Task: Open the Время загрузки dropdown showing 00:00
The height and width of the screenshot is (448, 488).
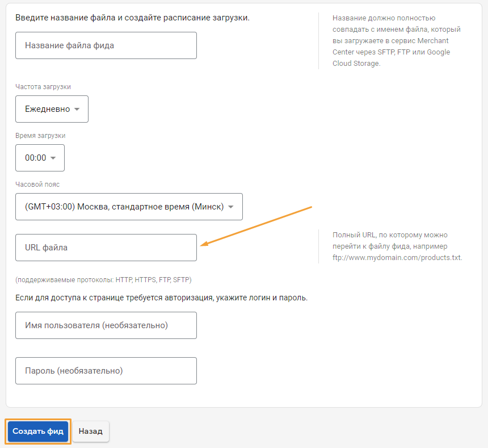Action: [40, 158]
